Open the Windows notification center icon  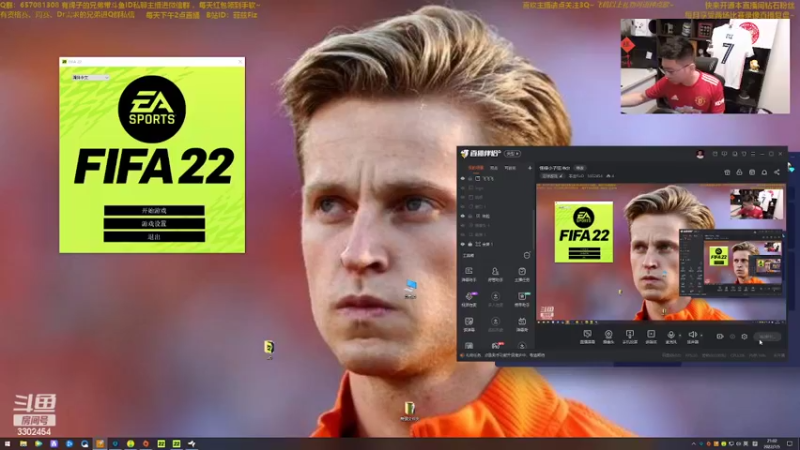click(790, 444)
